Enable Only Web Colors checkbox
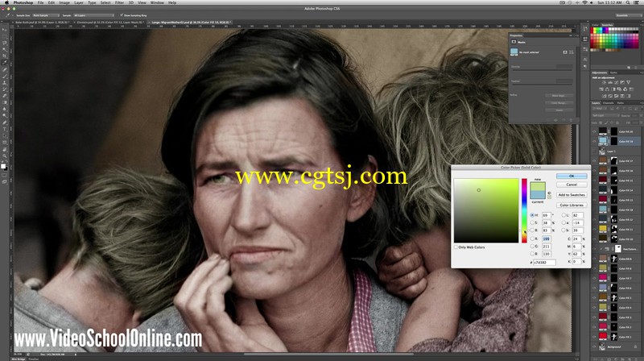The width and height of the screenshot is (644, 361). click(x=456, y=247)
